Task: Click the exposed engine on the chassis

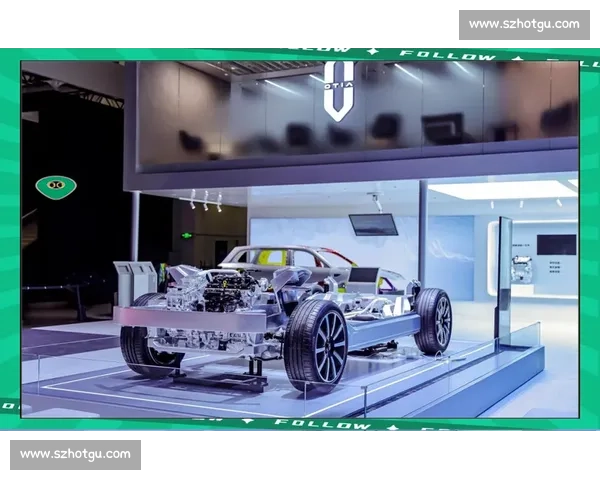Action: pos(215,290)
